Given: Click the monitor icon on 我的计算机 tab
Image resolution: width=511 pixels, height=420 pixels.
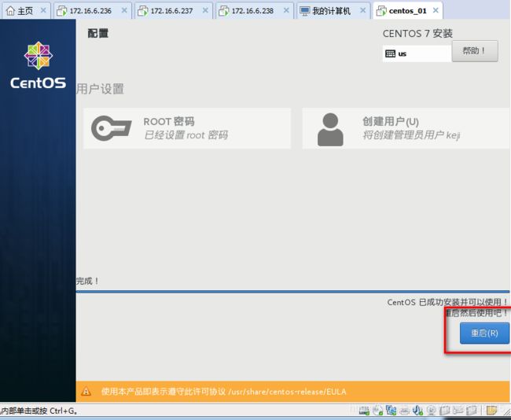Looking at the screenshot, I should (x=305, y=11).
